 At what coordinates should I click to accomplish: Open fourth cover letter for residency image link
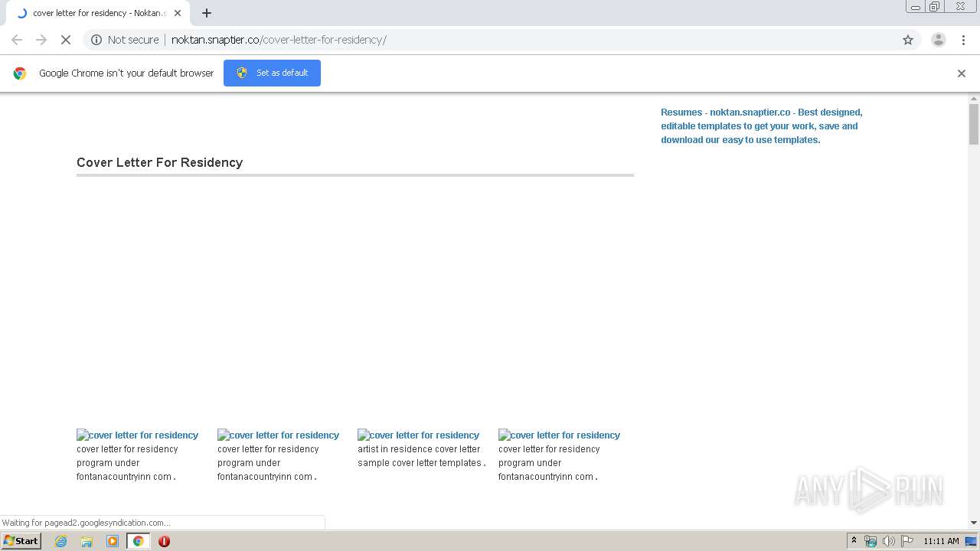[x=559, y=435]
